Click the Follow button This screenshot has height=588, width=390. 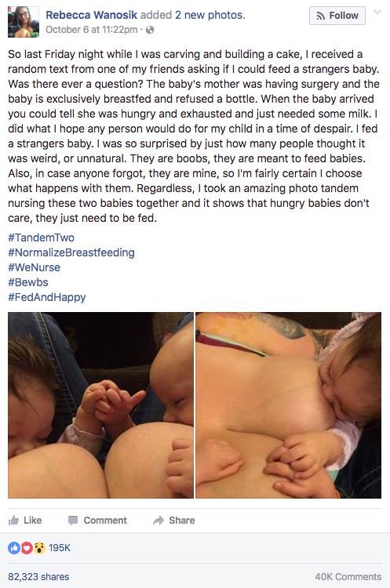click(x=337, y=16)
